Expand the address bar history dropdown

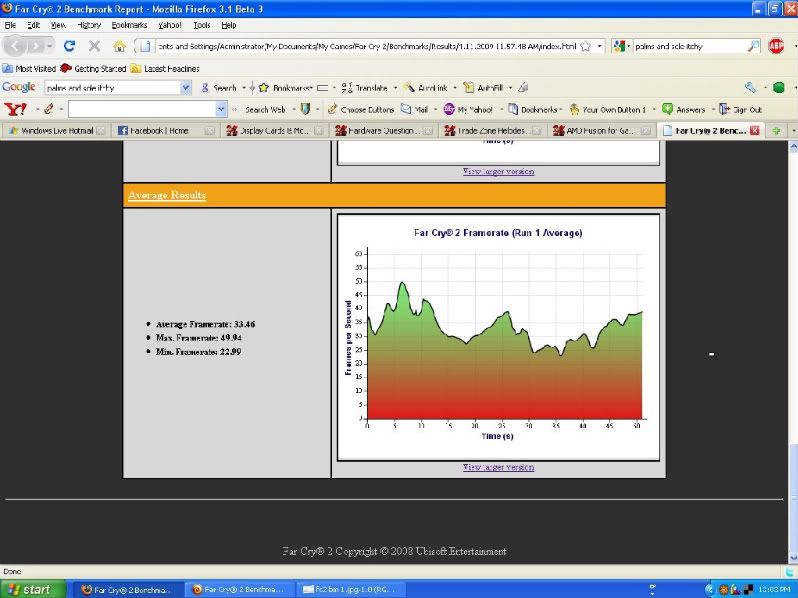click(600, 46)
